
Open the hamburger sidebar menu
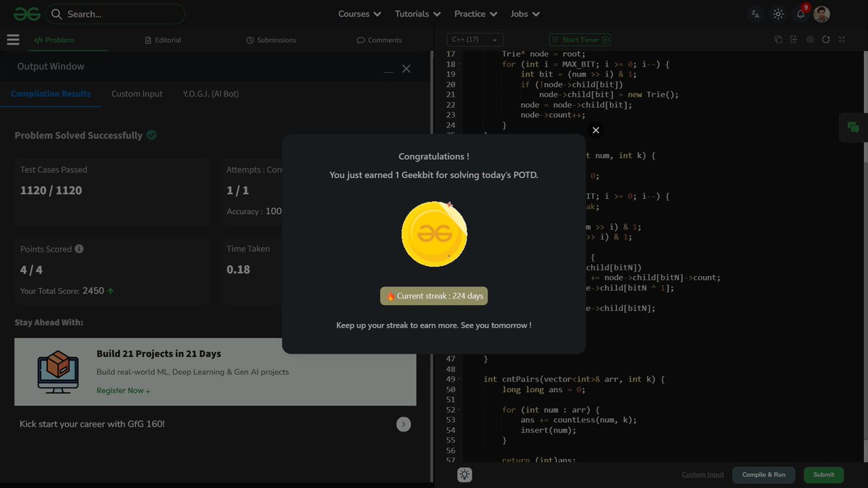[x=13, y=39]
